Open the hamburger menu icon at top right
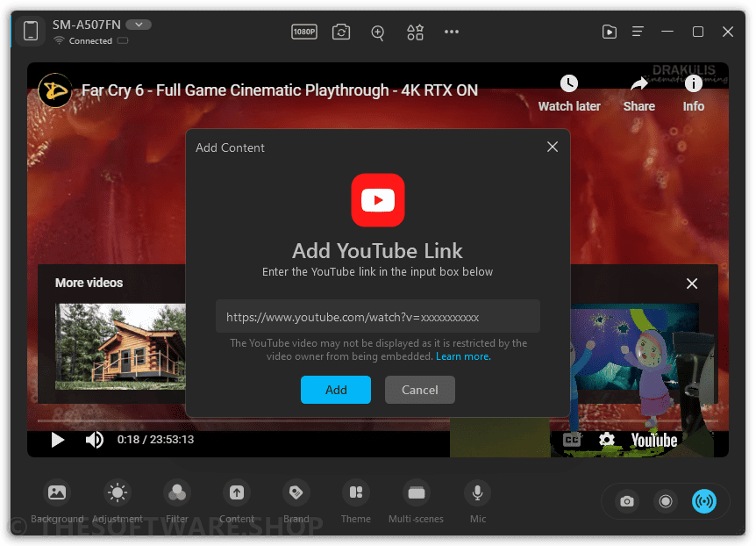This screenshot has width=756, height=546. click(638, 32)
